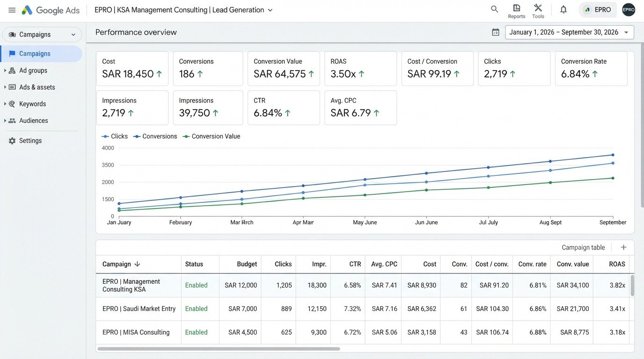Add a column with the plus icon
Viewport: 644px width, 359px height.
[623, 247]
